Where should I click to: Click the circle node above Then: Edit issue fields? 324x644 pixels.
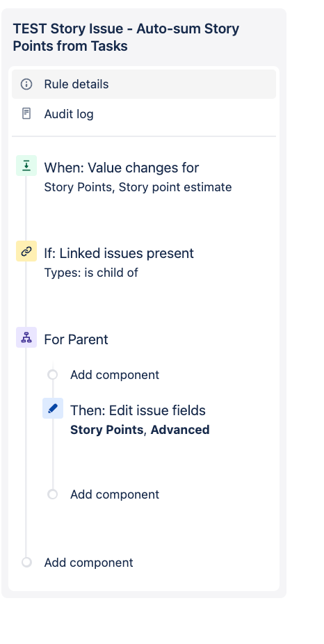point(53,375)
